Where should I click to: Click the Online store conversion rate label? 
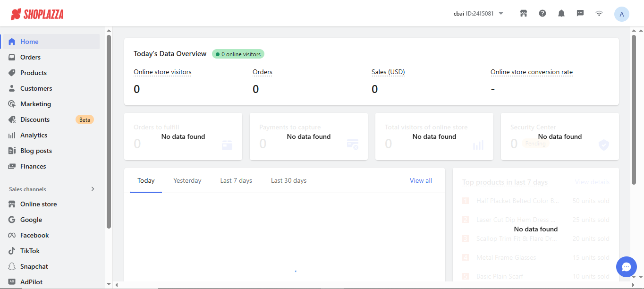click(x=532, y=72)
